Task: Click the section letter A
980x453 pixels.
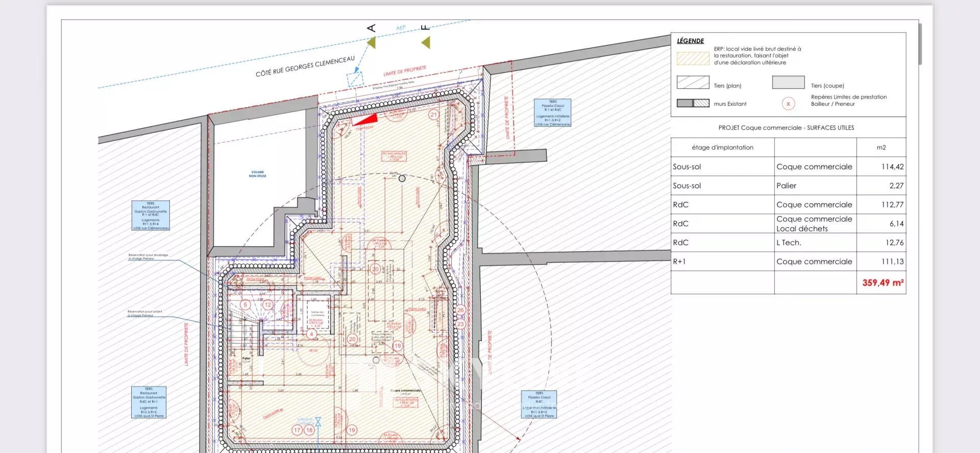Action: (372, 28)
